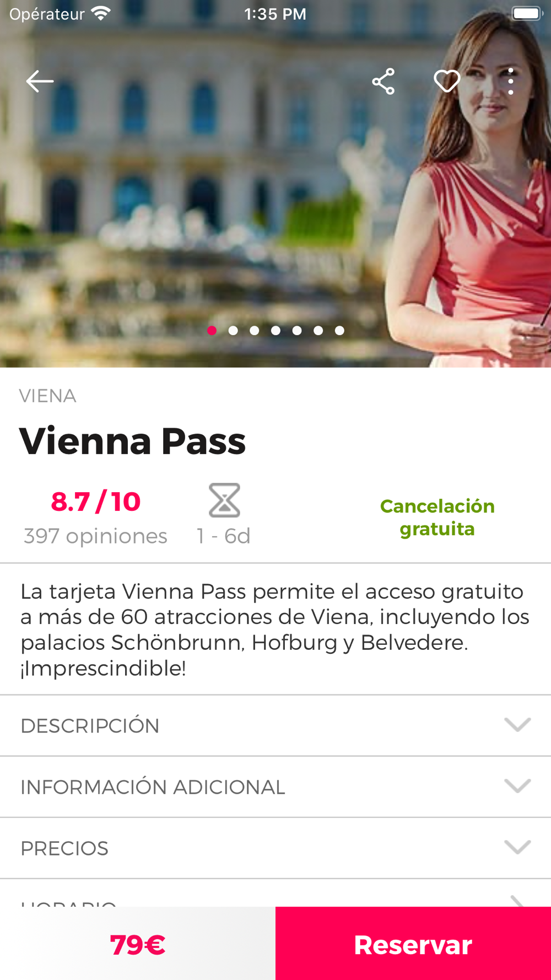Image resolution: width=551 pixels, height=980 pixels.
Task: Expand the partially hidden HORARIO section
Action: 275,893
